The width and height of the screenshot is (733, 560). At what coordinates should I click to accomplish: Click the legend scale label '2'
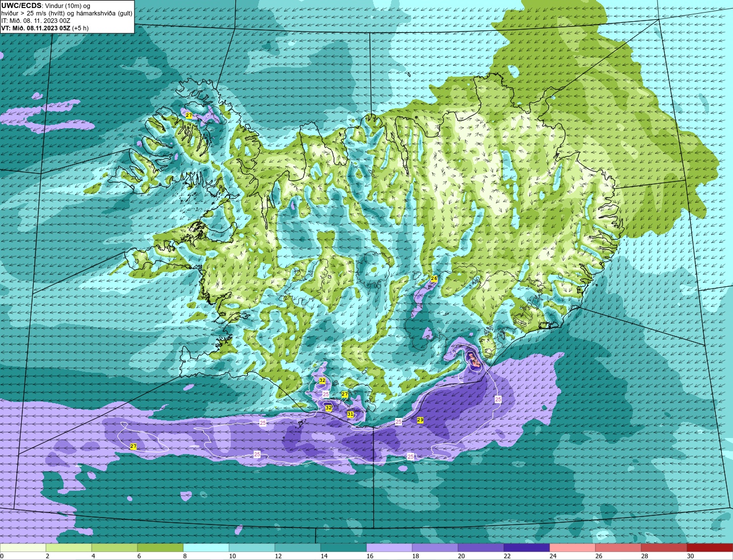pyautogui.click(x=48, y=556)
